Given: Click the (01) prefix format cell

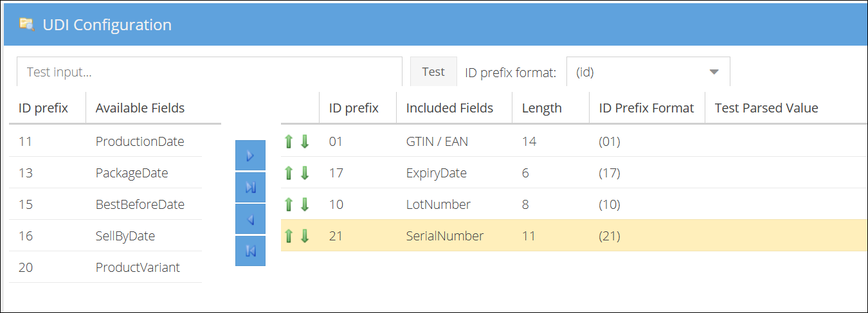Looking at the screenshot, I should pyautogui.click(x=610, y=141).
